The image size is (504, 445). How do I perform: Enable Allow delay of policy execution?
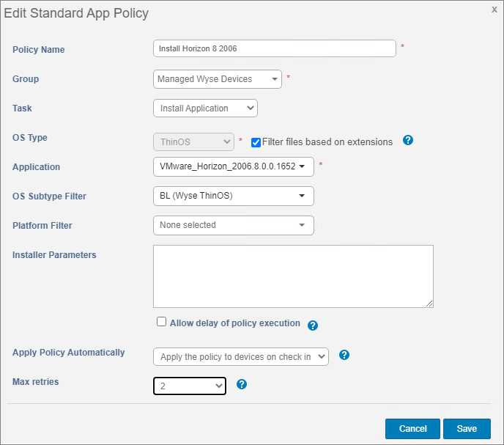coord(162,322)
